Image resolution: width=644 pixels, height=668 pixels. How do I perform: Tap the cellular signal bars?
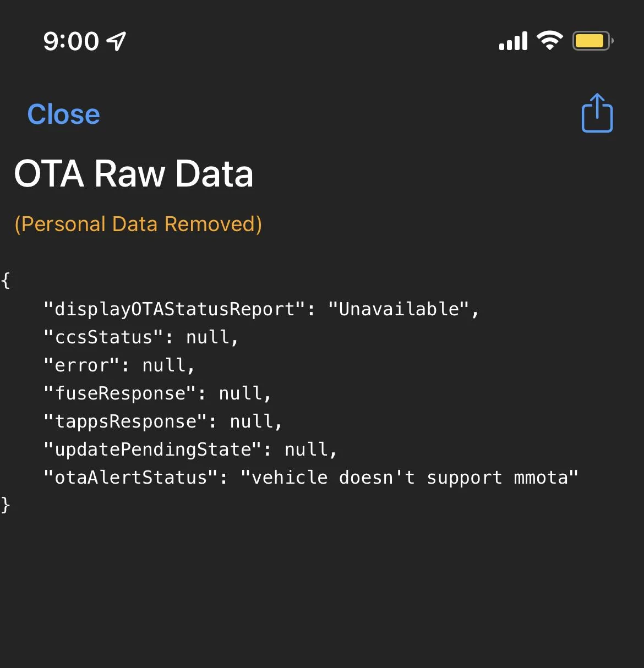[513, 41]
